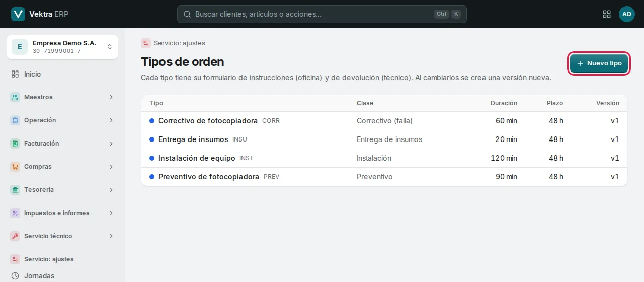Click the Empresa Demo E avatar

click(20, 47)
